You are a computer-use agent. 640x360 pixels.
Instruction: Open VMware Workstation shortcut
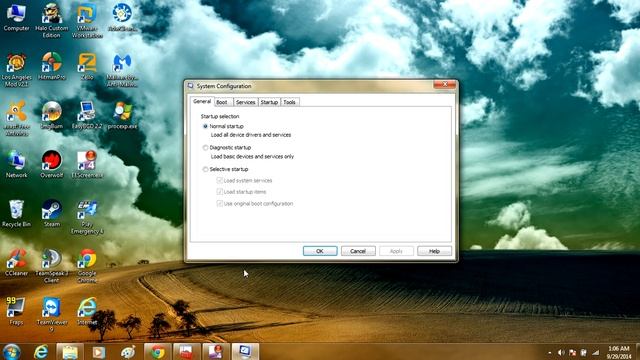(x=87, y=20)
